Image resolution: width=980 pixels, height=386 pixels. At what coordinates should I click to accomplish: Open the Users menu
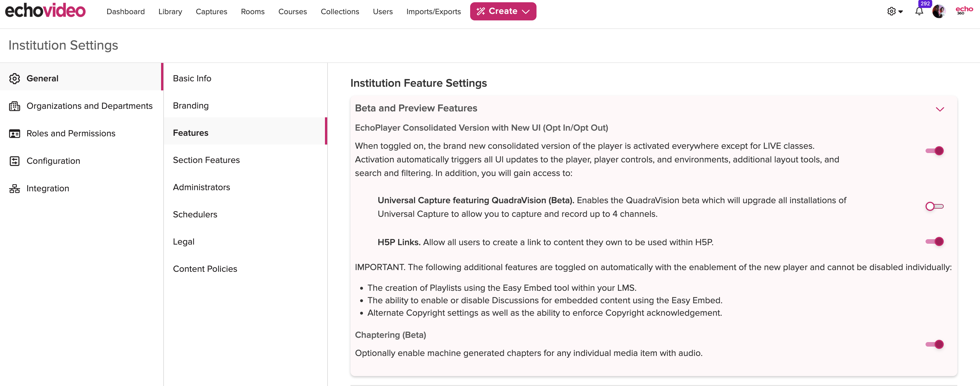382,11
